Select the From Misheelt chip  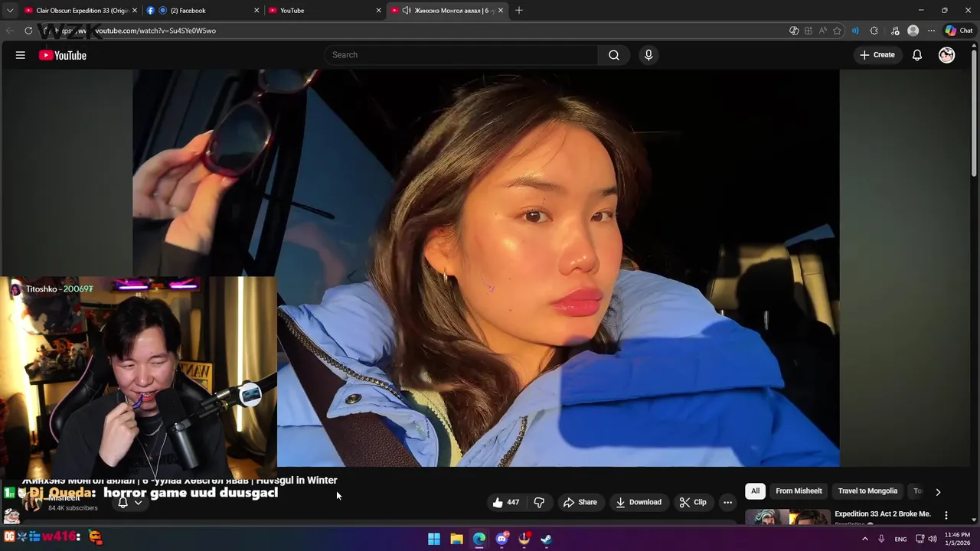[799, 491]
